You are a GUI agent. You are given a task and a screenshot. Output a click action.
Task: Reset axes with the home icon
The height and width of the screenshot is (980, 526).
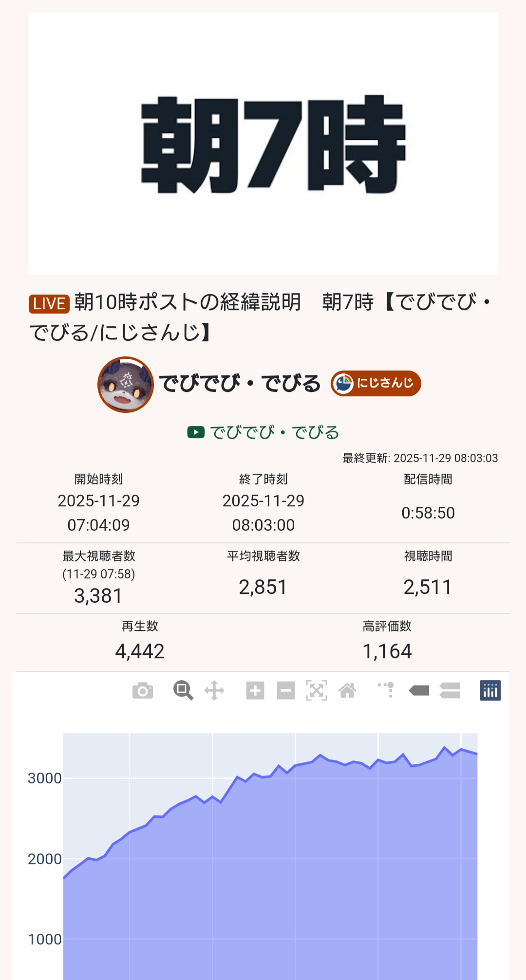[x=347, y=690]
